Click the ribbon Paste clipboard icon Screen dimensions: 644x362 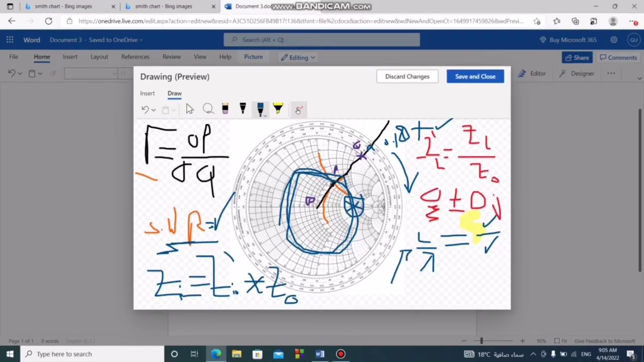32,73
